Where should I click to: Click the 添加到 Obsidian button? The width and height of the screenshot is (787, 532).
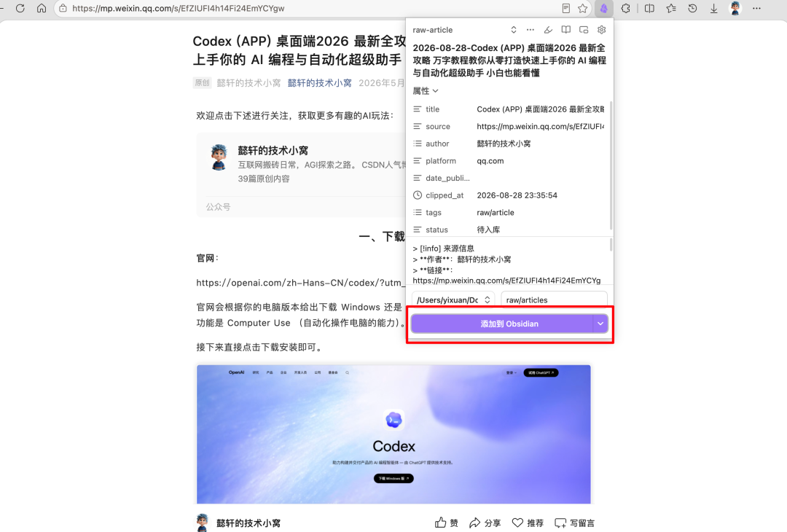point(502,324)
